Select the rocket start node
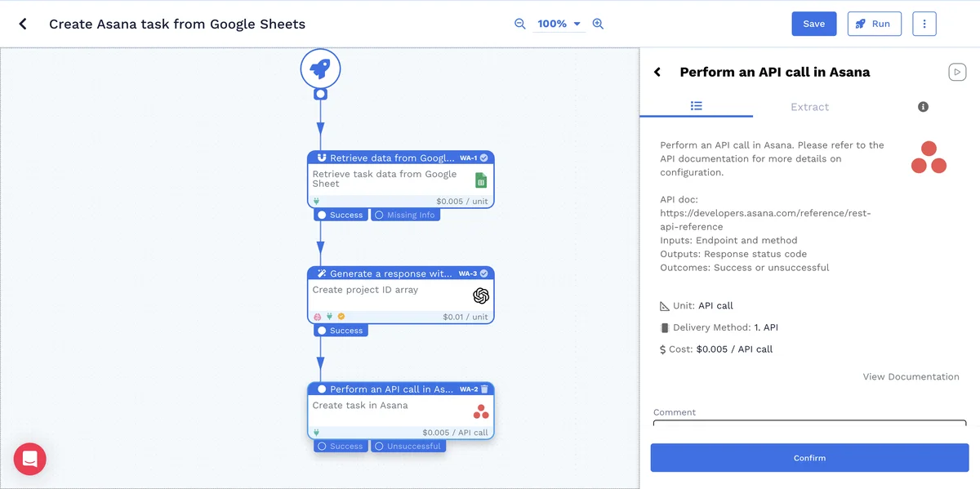The width and height of the screenshot is (980, 489). pos(320,68)
